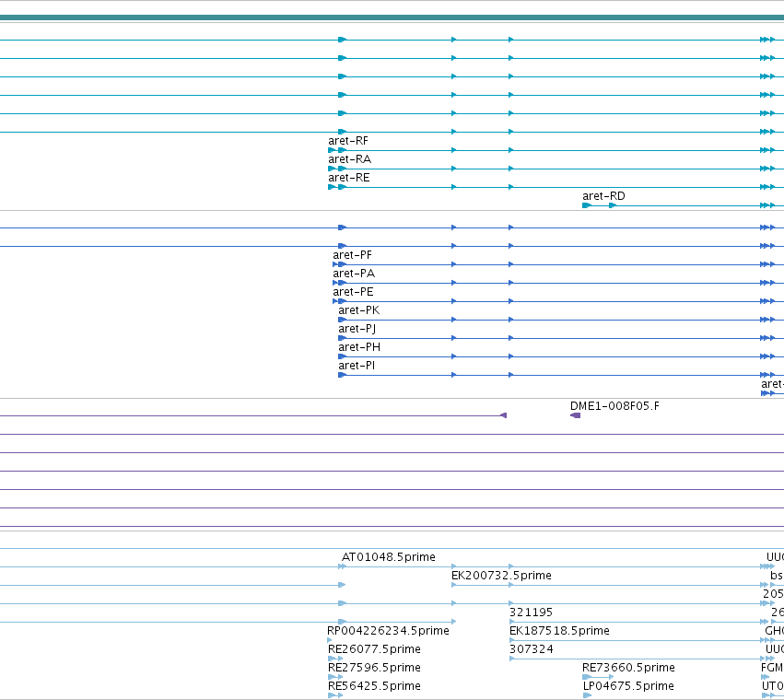Click the RE73660.5prime light-blue exon glyph
784x700 pixels.
587,677
